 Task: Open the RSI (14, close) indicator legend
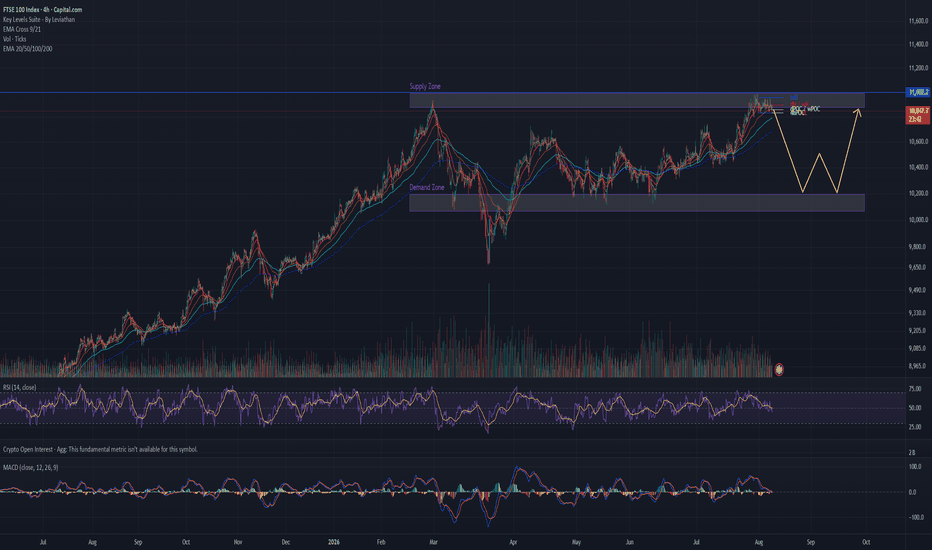(20, 387)
